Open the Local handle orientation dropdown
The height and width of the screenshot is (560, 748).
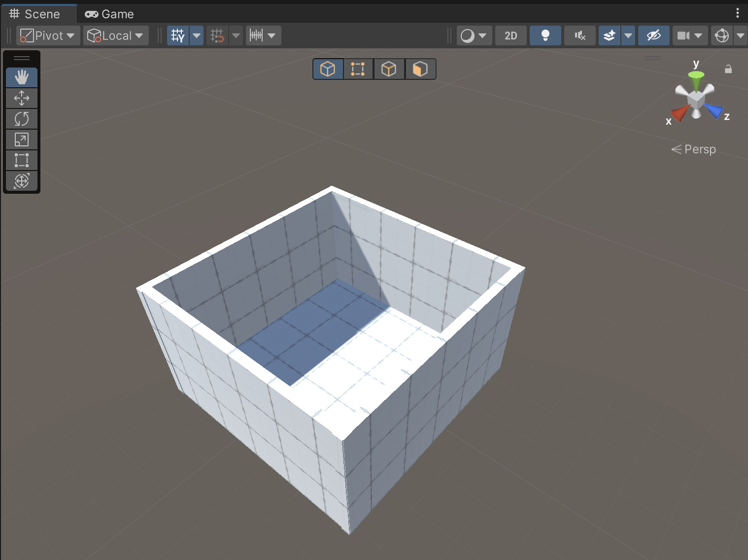tap(115, 35)
